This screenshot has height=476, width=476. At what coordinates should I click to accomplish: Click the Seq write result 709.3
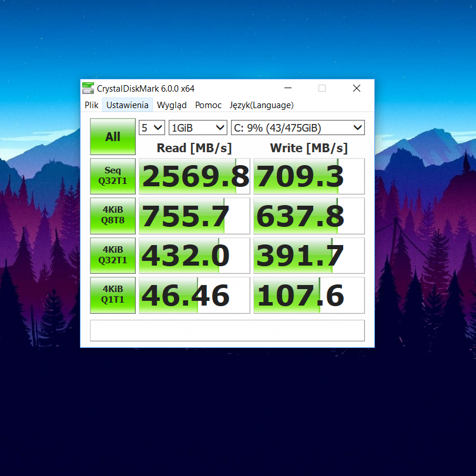click(309, 176)
